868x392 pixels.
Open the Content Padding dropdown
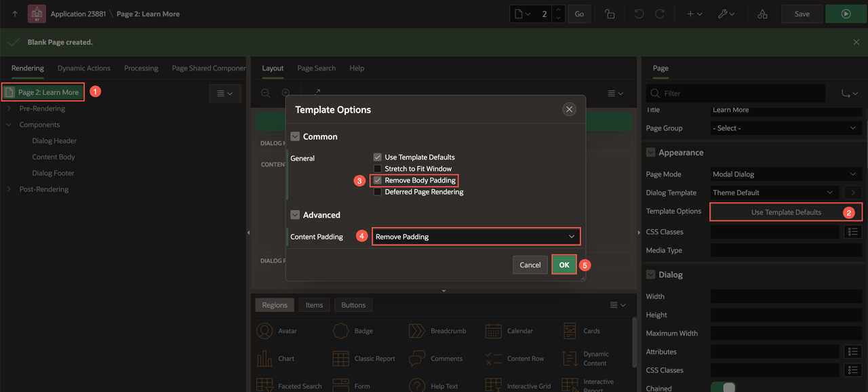pyautogui.click(x=475, y=237)
